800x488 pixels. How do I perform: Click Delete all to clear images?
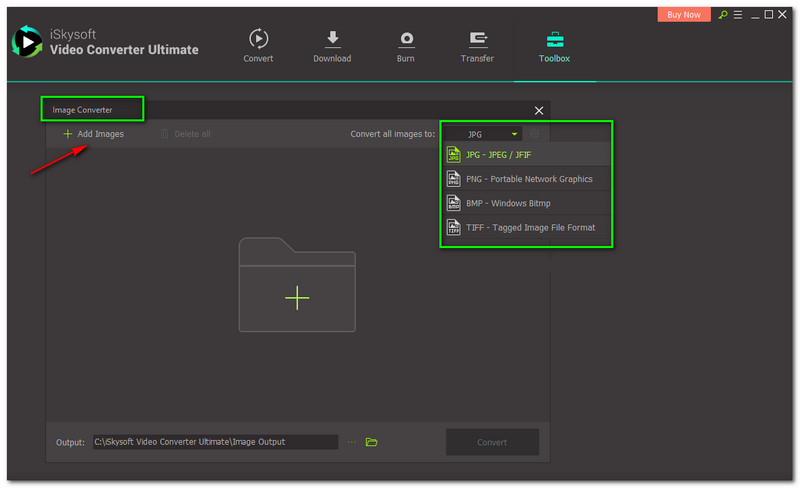click(185, 134)
